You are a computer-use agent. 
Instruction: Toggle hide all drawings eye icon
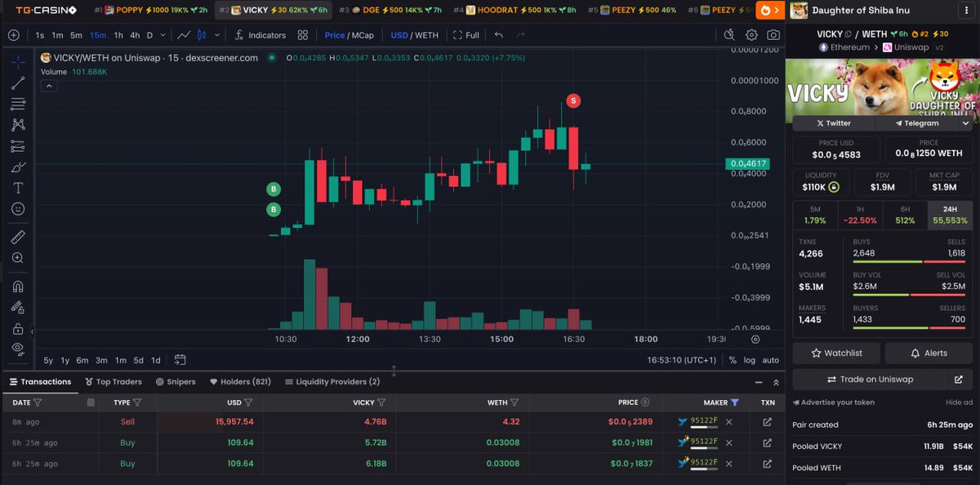coord(18,349)
